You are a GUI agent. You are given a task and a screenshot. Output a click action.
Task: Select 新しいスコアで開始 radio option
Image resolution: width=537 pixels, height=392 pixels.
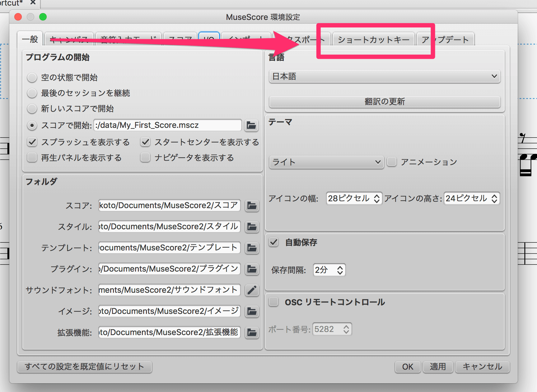tap(32, 109)
